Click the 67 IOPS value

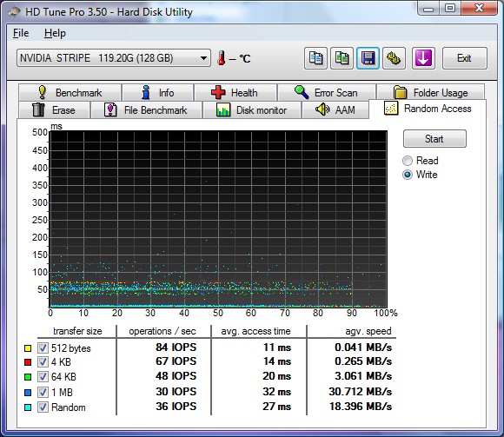pos(176,361)
